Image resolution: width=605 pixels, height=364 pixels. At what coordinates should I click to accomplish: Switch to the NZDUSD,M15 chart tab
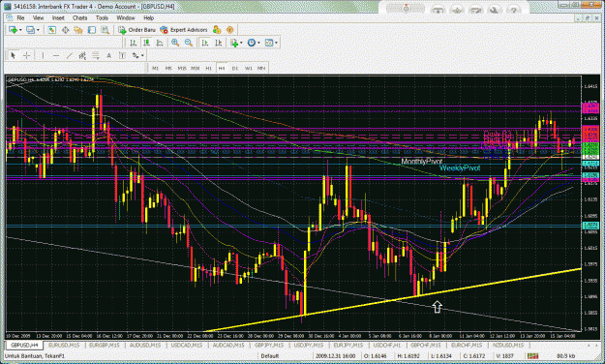[x=508, y=345]
